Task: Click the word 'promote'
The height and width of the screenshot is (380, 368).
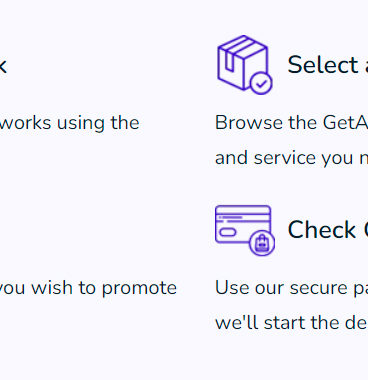Action: tap(139, 288)
